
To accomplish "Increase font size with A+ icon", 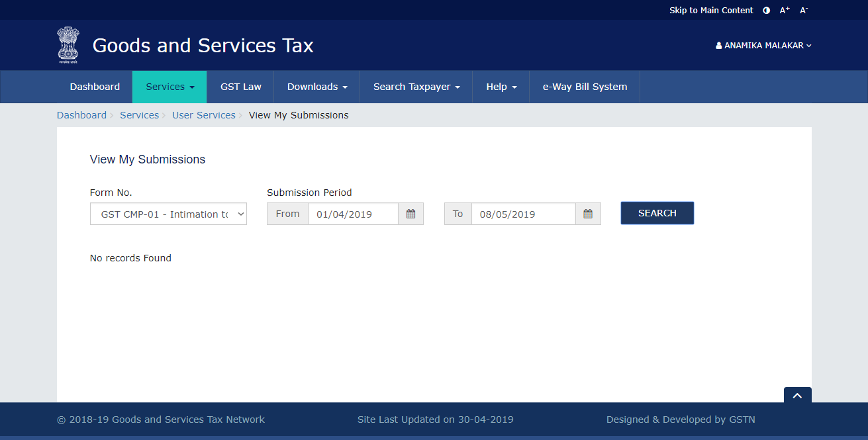I will (785, 11).
